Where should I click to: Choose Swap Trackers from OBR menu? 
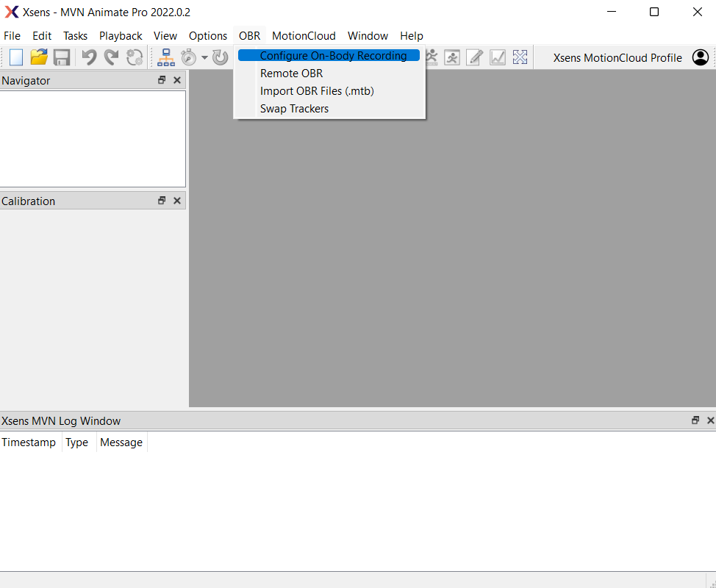[294, 109]
